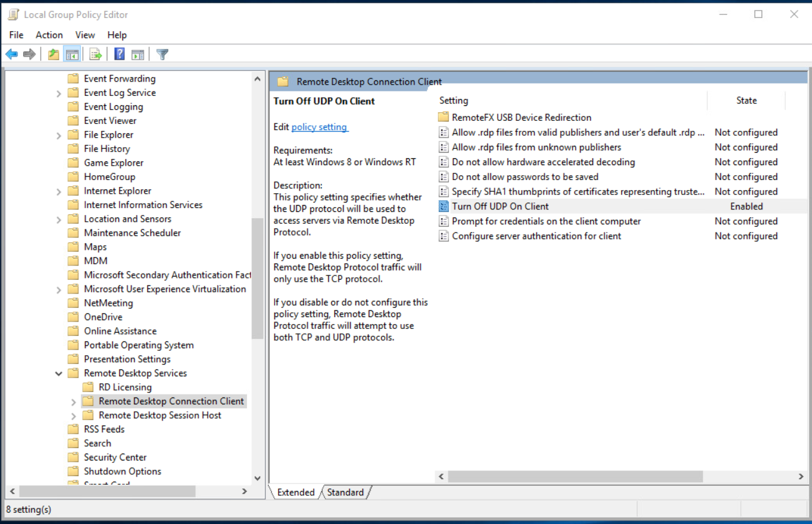Select Configure server authentication for client

point(536,236)
